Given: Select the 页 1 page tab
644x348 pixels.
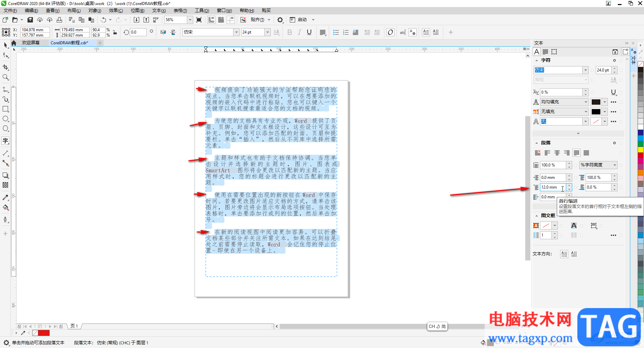Looking at the screenshot, I should point(74,326).
